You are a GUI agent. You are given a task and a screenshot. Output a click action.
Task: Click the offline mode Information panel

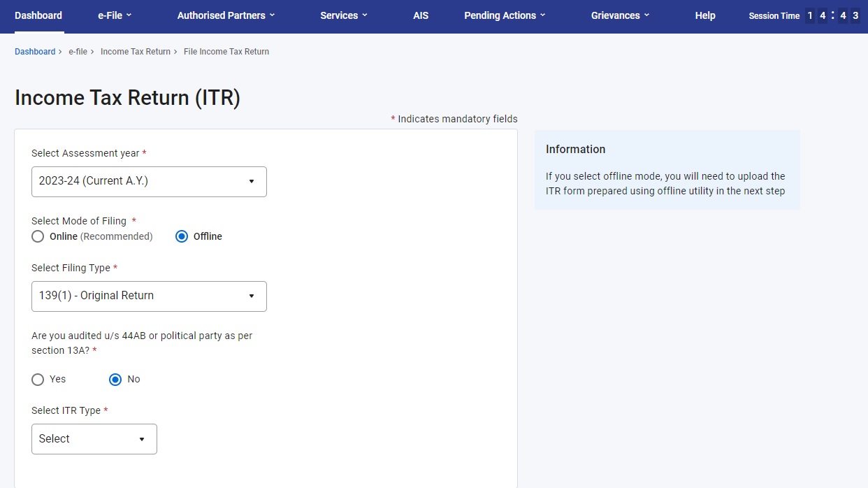click(666, 170)
